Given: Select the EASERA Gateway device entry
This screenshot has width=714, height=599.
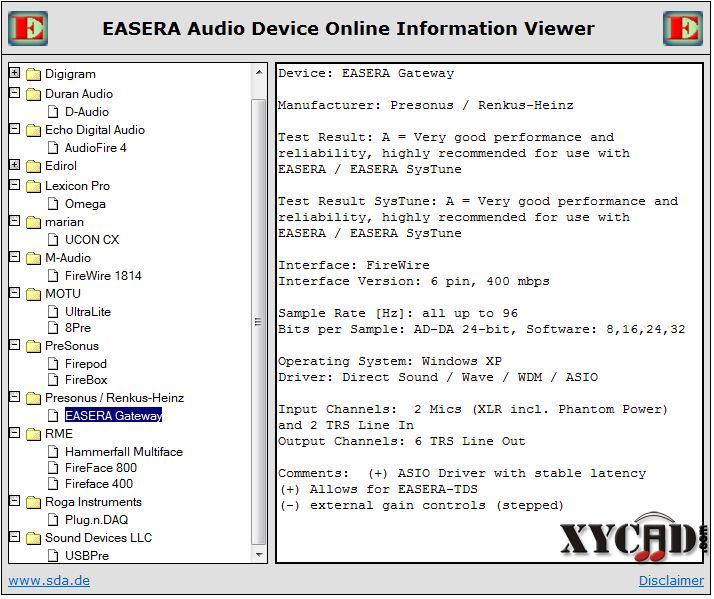Looking at the screenshot, I should [x=113, y=415].
